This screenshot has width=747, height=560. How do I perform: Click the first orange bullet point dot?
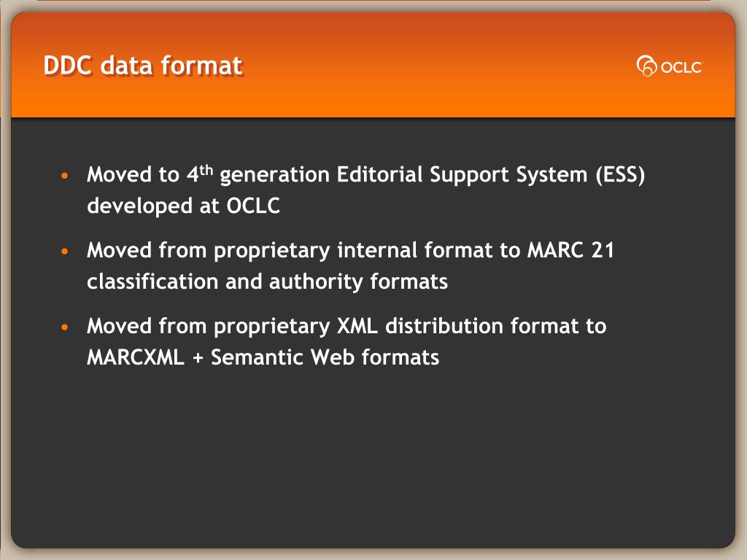(65, 176)
